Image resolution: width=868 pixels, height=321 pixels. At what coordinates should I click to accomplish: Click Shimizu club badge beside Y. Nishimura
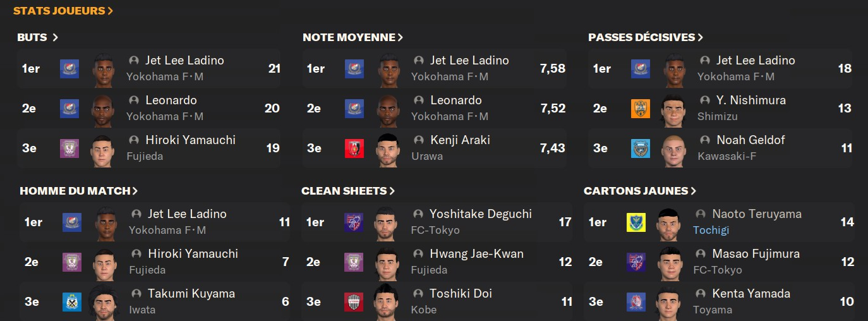[x=641, y=108]
